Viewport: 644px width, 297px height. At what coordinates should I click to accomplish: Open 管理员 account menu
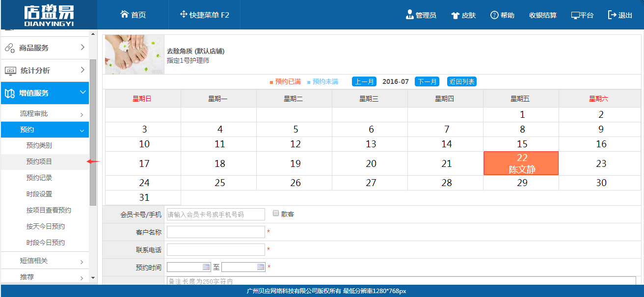point(421,15)
